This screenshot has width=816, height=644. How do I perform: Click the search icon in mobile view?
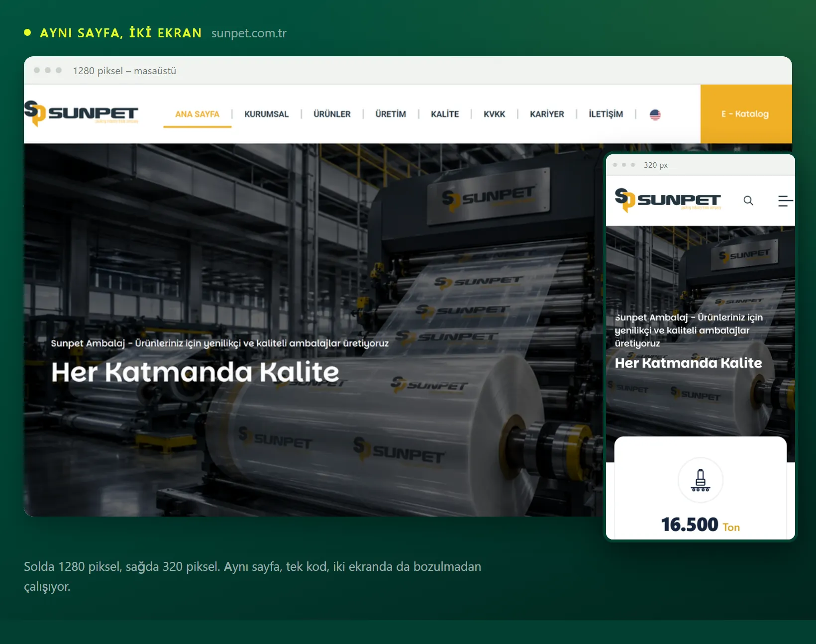[x=748, y=201]
